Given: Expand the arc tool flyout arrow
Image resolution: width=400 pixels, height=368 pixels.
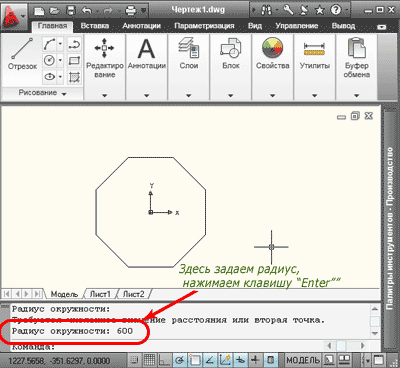Looking at the screenshot, I should (x=60, y=44).
